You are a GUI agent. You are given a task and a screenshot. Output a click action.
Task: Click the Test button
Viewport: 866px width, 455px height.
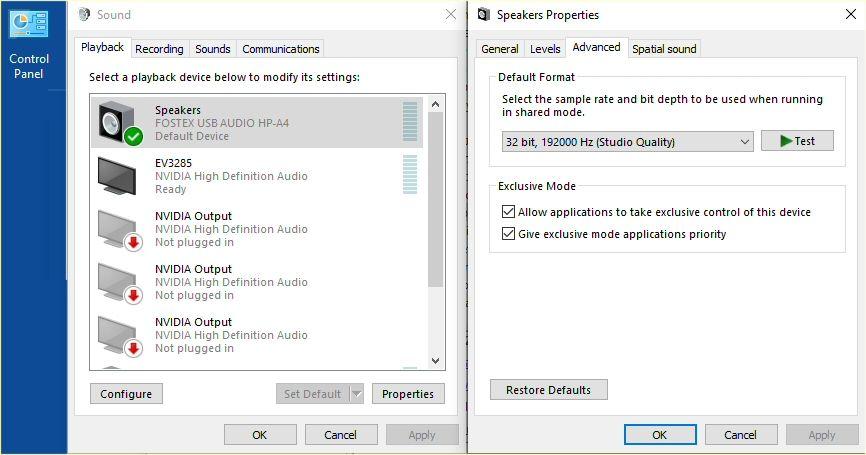pos(798,141)
